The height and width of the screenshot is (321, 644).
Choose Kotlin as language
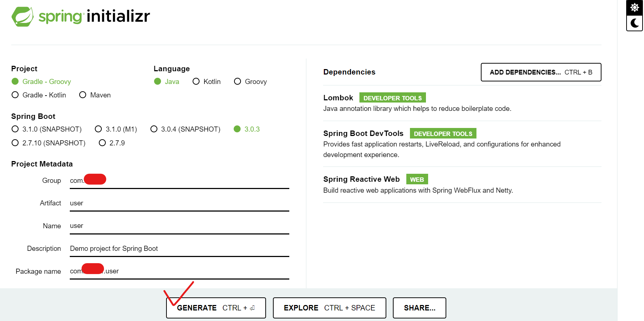click(x=206, y=81)
